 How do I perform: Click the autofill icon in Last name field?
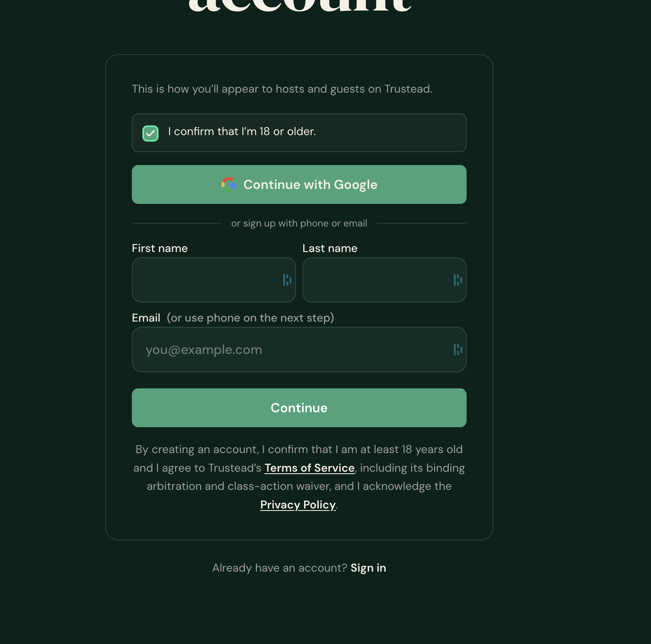pos(458,280)
